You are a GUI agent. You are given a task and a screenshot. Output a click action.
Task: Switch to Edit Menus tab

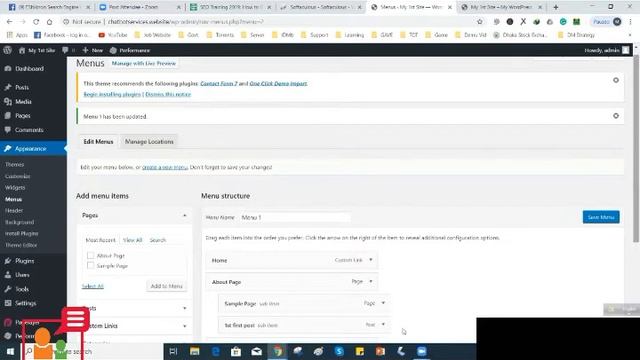pyautogui.click(x=98, y=142)
